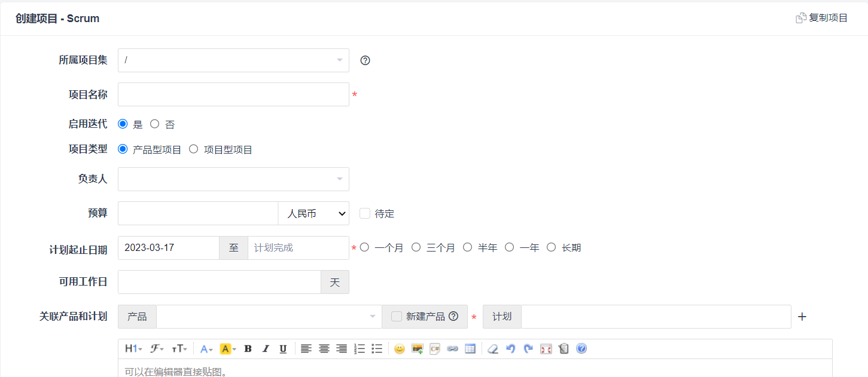Check the 待定 budget checkbox
Image resolution: width=868 pixels, height=377 pixels.
click(365, 213)
